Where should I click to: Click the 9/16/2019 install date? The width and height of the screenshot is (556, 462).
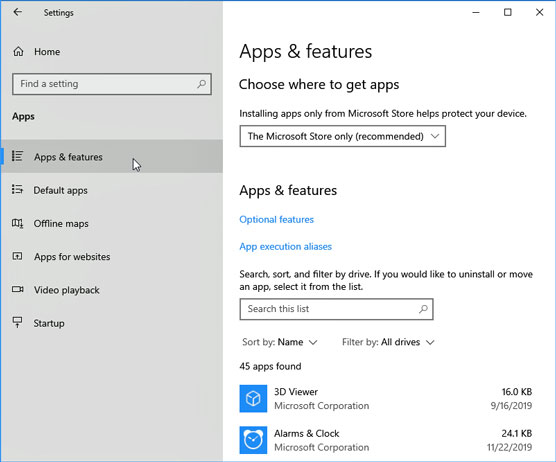pyautogui.click(x=511, y=406)
